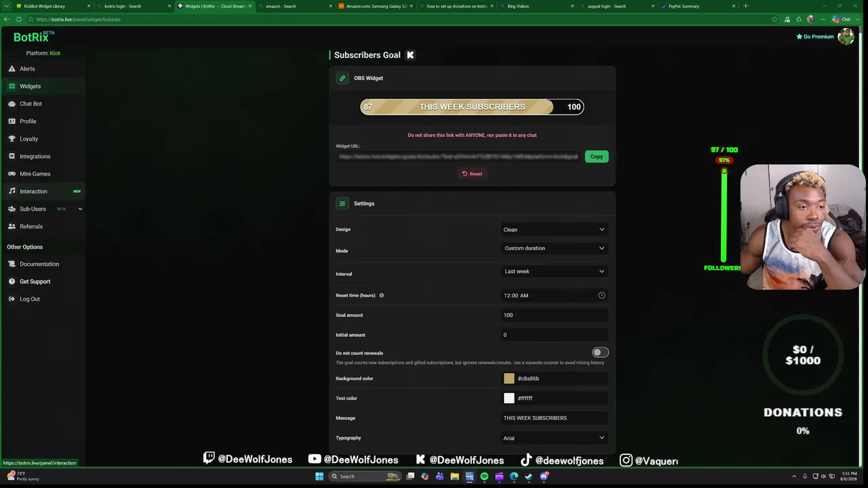Switch to Amazon Samsung Galaxy tab

coord(377,6)
